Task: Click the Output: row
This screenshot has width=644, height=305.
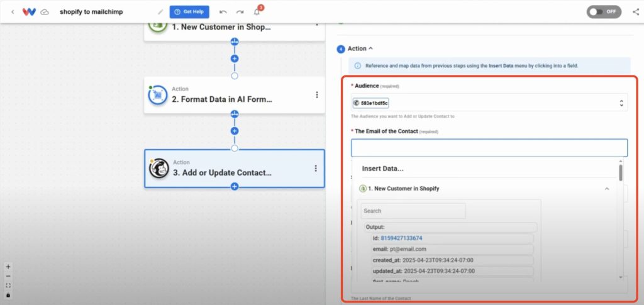Action: [450, 227]
